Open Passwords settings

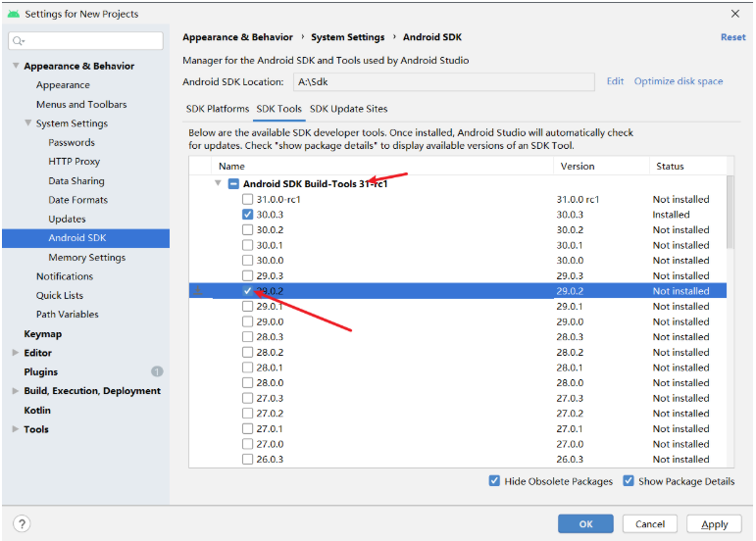pos(72,142)
